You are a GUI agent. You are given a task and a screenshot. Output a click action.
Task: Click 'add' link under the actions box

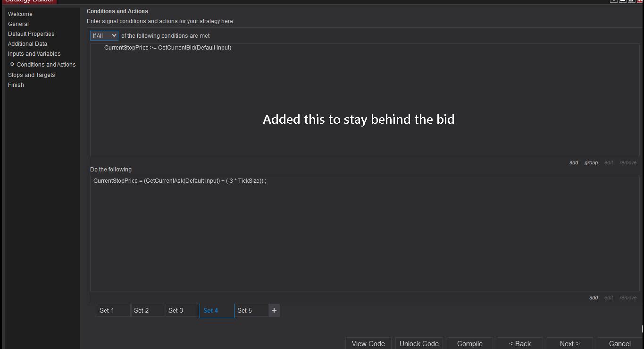point(594,298)
